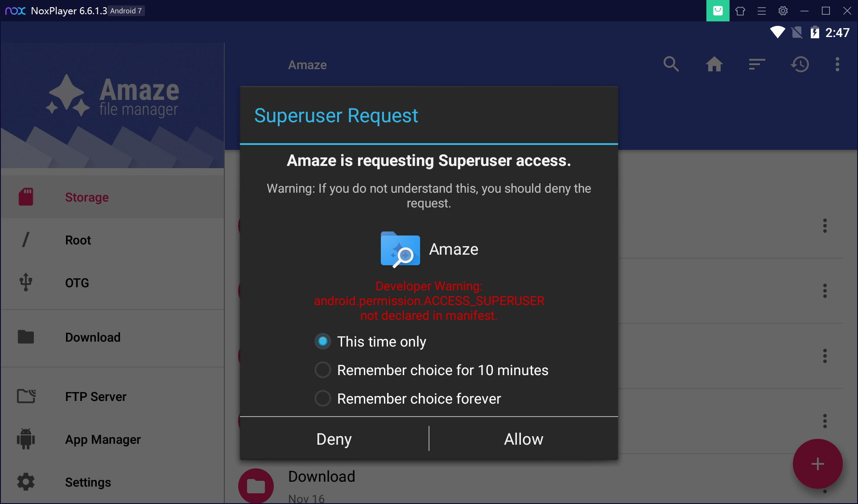Open the sort options icon

pos(757,64)
